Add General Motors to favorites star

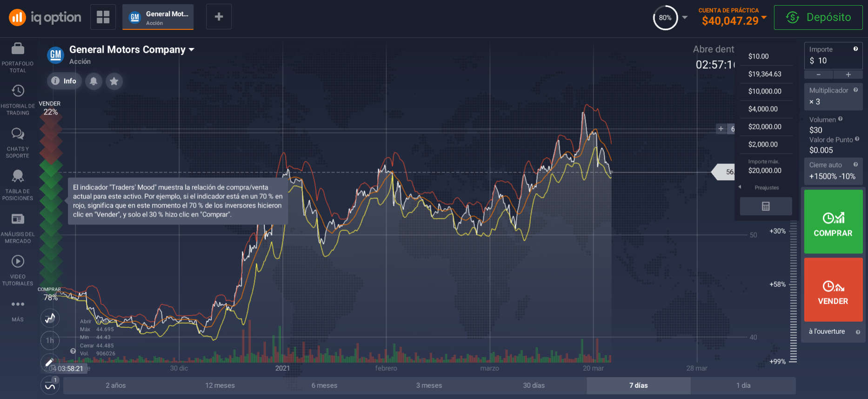pyautogui.click(x=114, y=81)
